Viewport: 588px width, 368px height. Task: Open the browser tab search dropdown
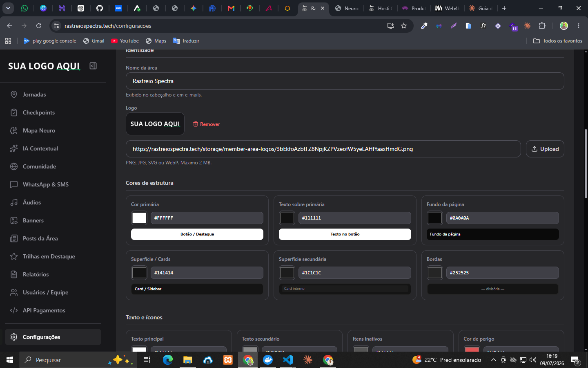[8, 8]
